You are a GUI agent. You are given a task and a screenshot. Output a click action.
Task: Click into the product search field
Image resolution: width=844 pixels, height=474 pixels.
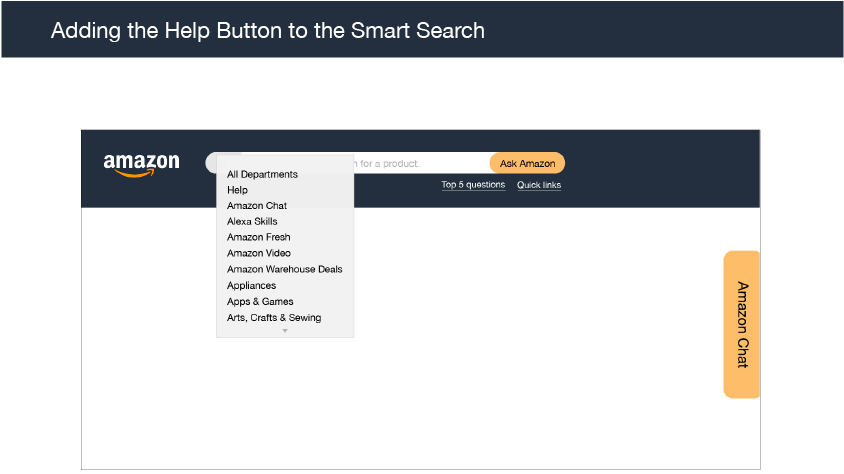pyautogui.click(x=421, y=163)
